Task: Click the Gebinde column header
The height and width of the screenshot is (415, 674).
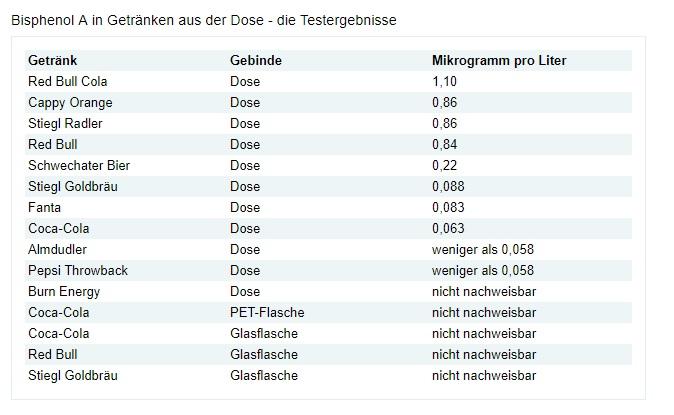Action: tap(256, 61)
